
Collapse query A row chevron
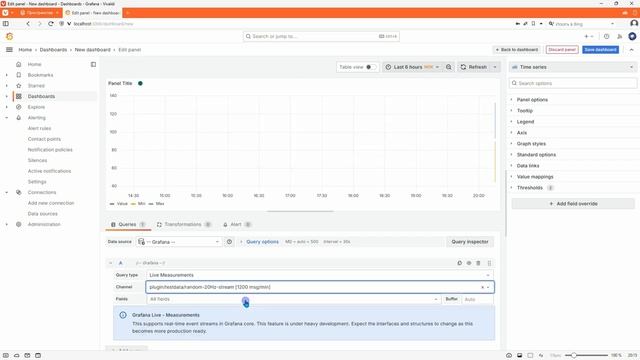pyautogui.click(x=111, y=263)
